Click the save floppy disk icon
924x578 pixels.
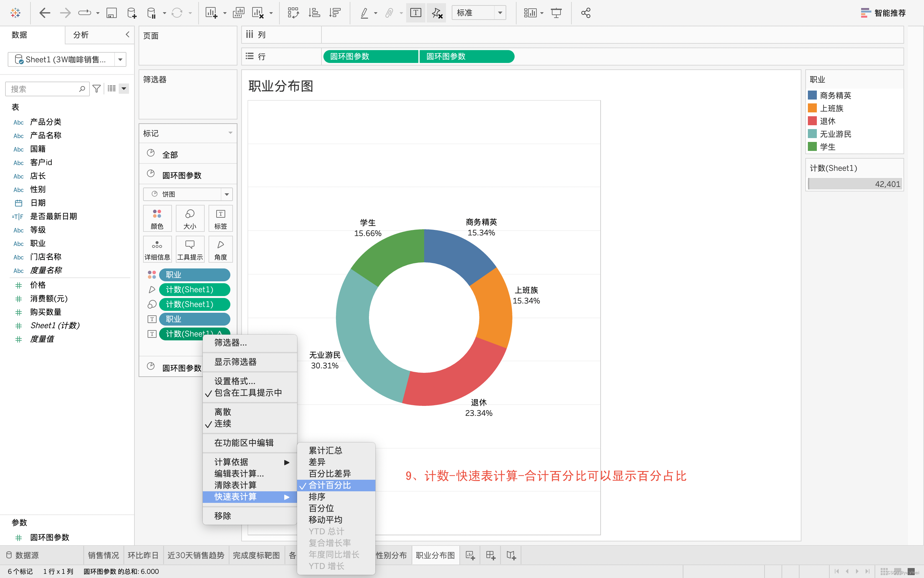point(111,13)
